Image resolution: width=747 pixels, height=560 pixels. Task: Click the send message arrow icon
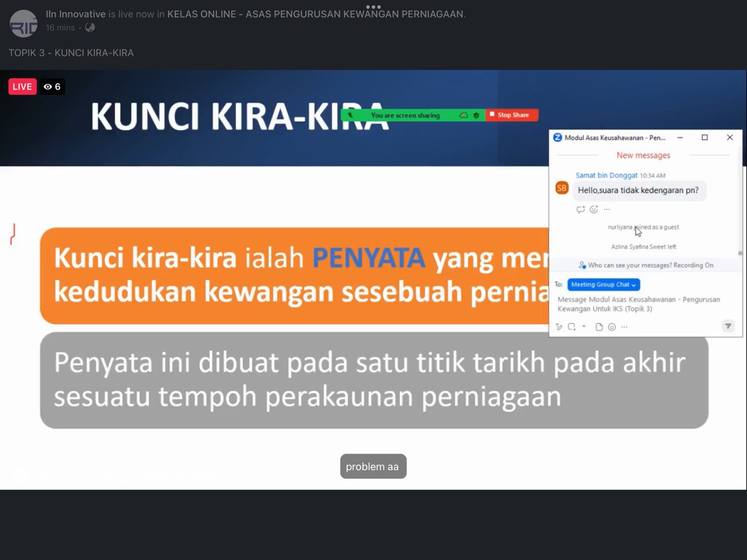[x=728, y=326]
